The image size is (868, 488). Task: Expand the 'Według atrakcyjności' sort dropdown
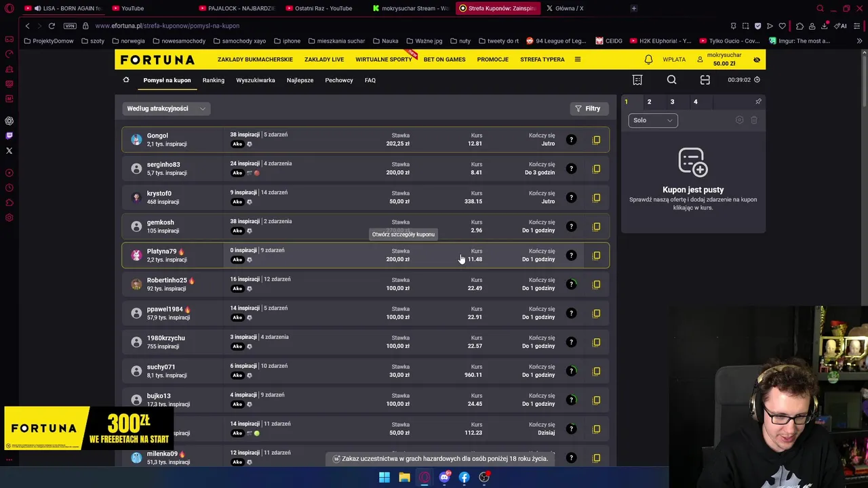pyautogui.click(x=166, y=108)
